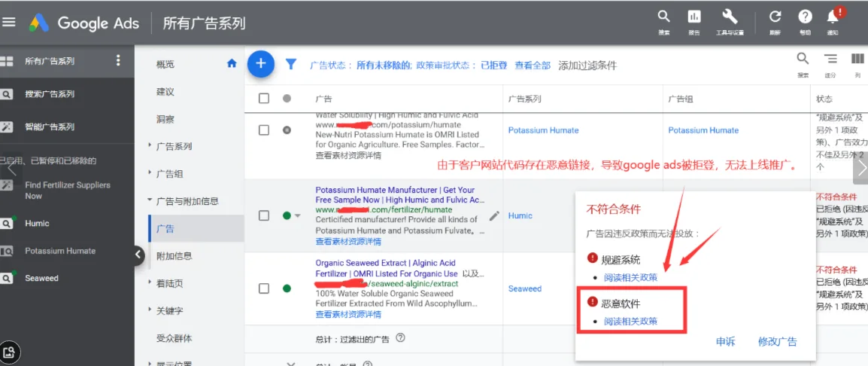Tick the select-all checkbox in table header
Image resolution: width=868 pixels, height=366 pixels.
(264, 99)
